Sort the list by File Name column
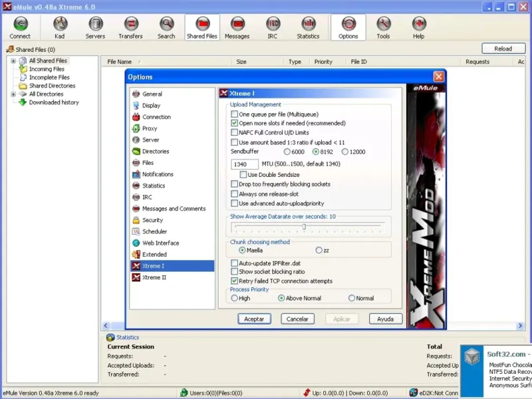The width and height of the screenshot is (532, 399). tap(166, 62)
